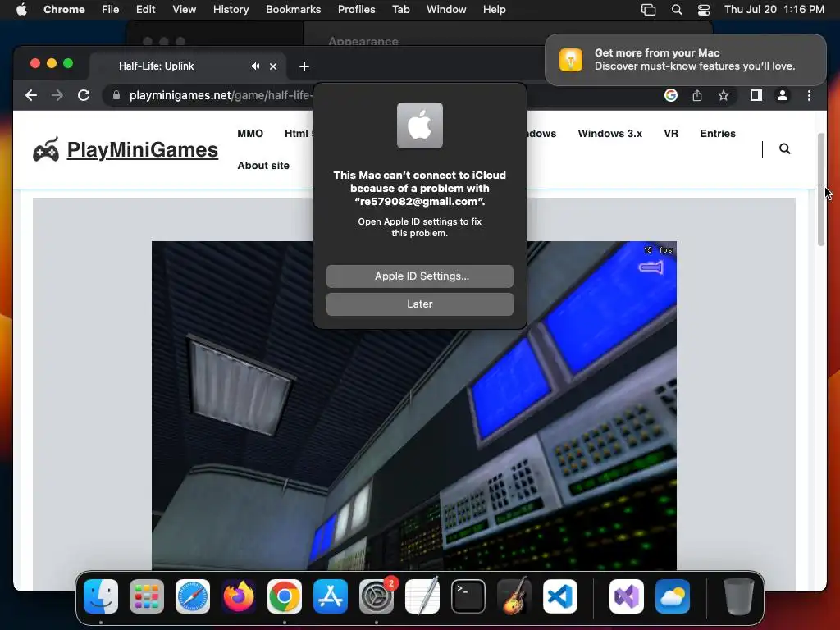
Task: Switch to Chrome in the Dock
Action: (x=285, y=596)
